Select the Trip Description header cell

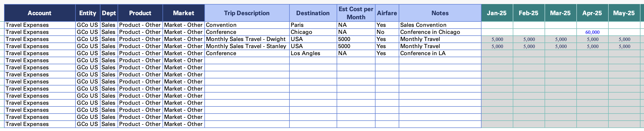[247, 13]
